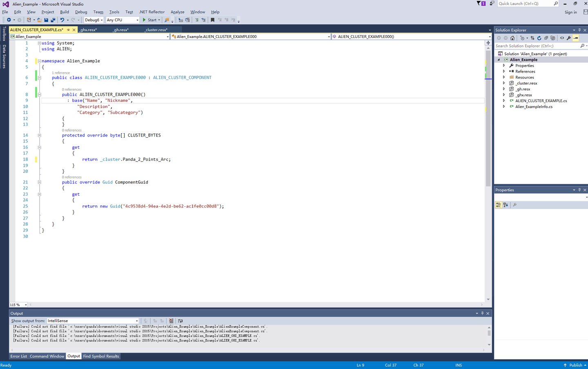Auto-hide the Solution Explorer with pin icon
The image size is (588, 369).
579,30
